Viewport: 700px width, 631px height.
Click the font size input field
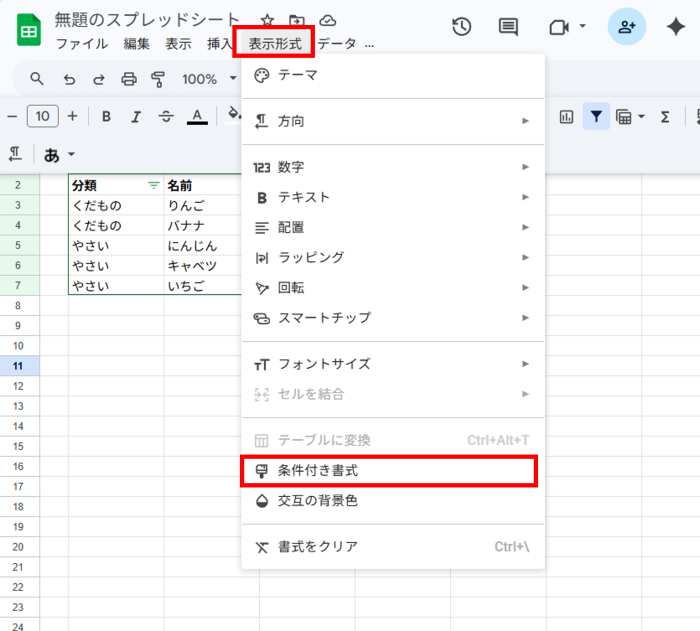(x=42, y=117)
